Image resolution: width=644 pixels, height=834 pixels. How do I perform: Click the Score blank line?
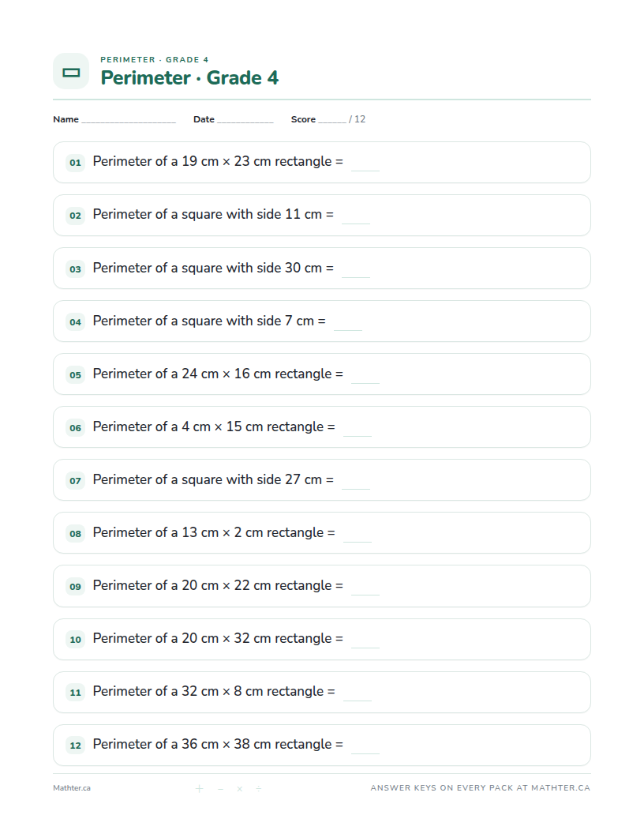tap(332, 121)
